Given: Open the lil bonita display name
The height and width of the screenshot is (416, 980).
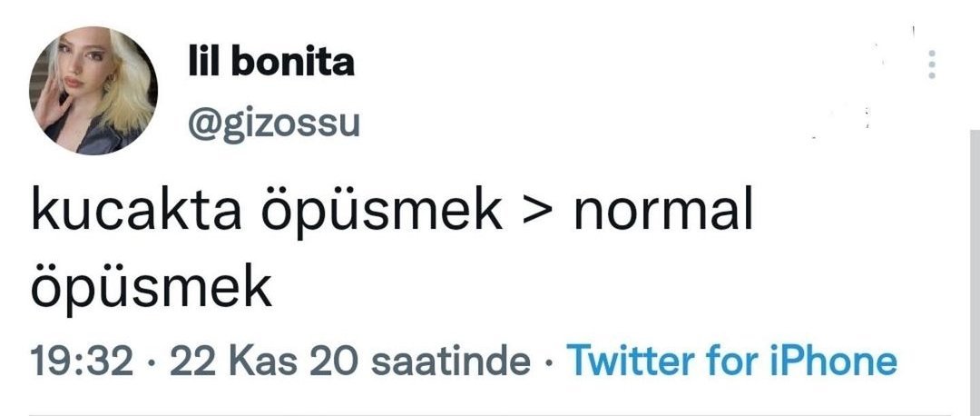Looking at the screenshot, I should [x=269, y=63].
